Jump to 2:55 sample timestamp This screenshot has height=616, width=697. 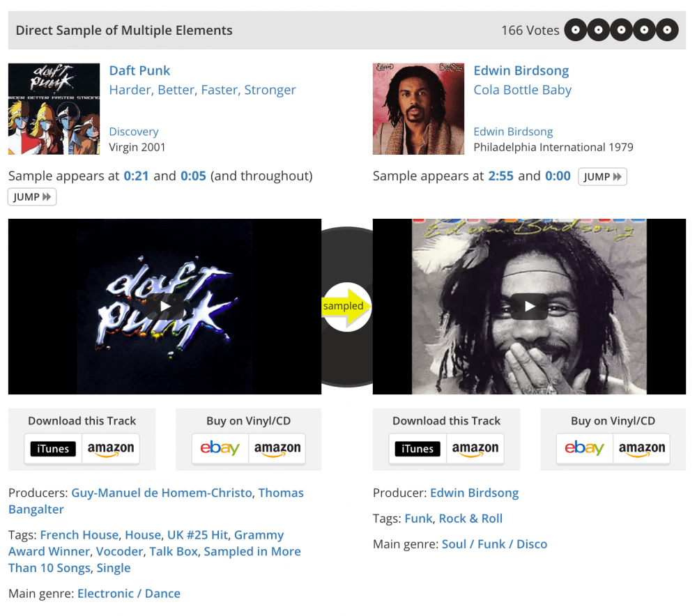(500, 176)
